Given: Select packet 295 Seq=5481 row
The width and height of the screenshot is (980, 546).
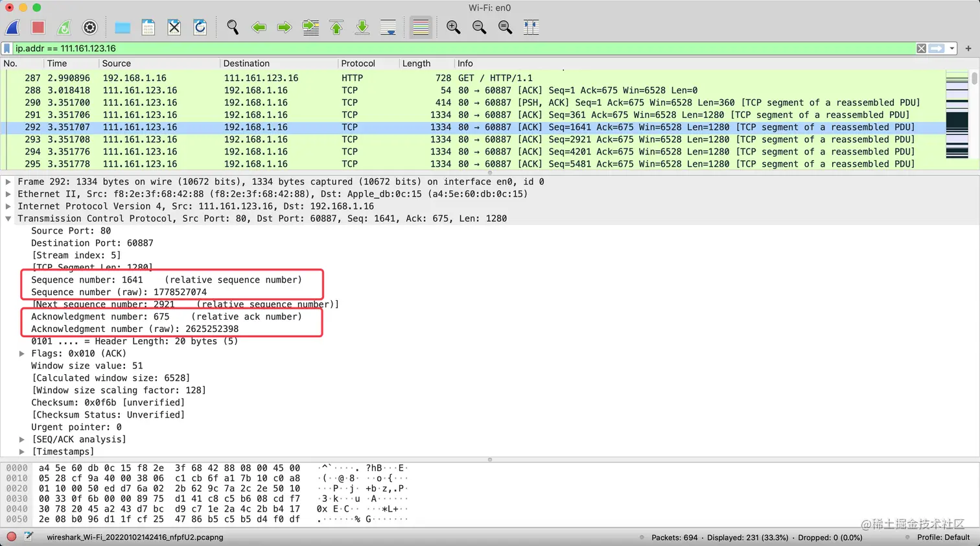Looking at the screenshot, I should [473, 164].
